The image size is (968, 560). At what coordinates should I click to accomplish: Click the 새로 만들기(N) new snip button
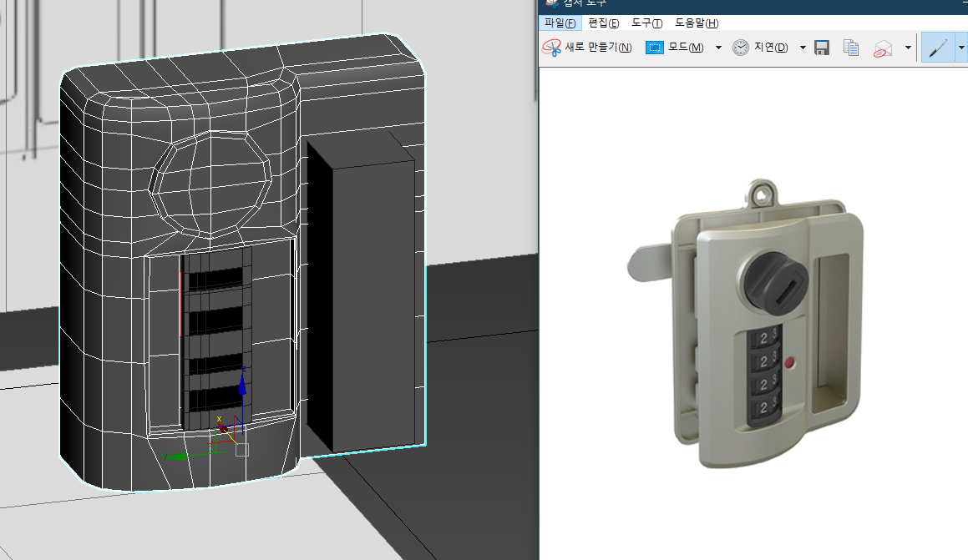click(x=587, y=48)
